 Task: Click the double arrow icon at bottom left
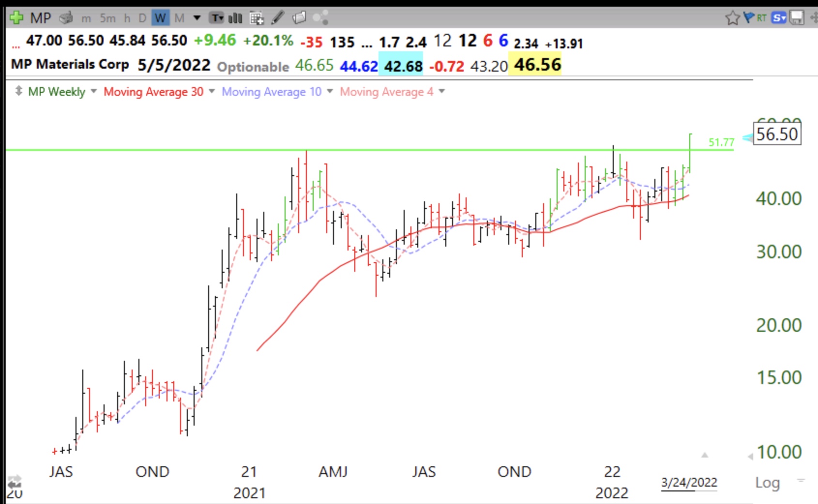(14, 482)
